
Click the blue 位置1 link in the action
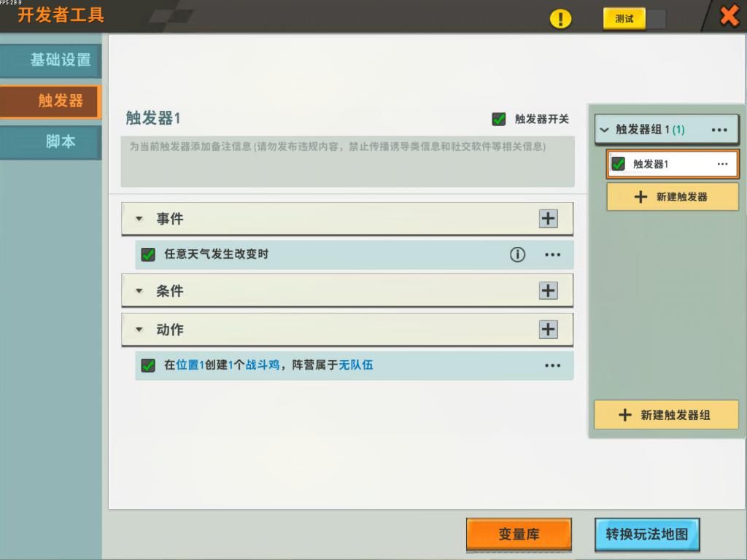click(191, 365)
